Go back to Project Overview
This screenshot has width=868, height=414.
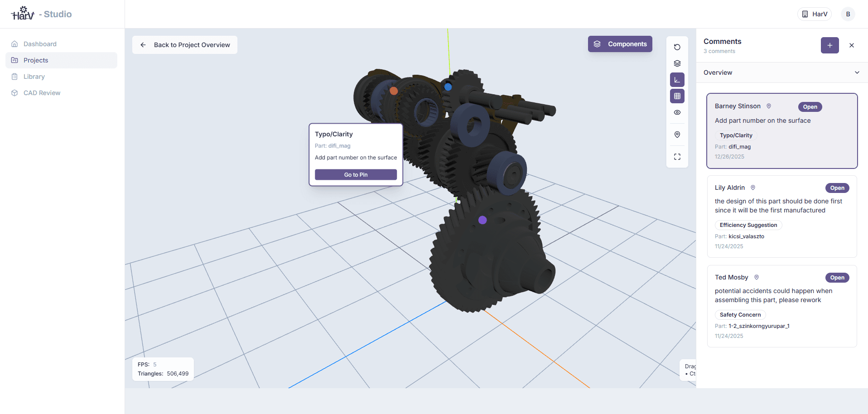coord(185,45)
